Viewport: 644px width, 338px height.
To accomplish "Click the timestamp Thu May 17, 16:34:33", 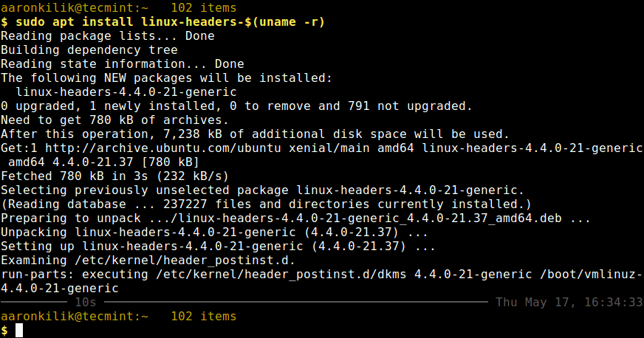I will [x=568, y=302].
